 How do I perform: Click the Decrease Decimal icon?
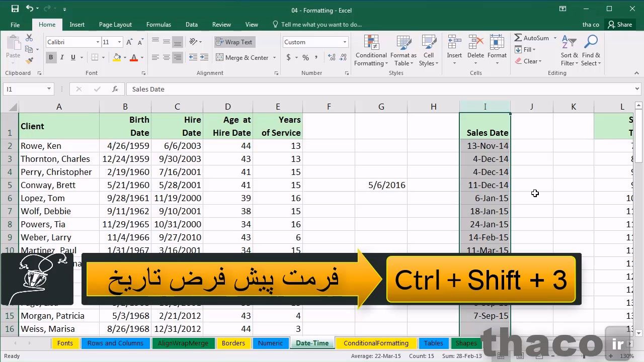[x=342, y=58]
